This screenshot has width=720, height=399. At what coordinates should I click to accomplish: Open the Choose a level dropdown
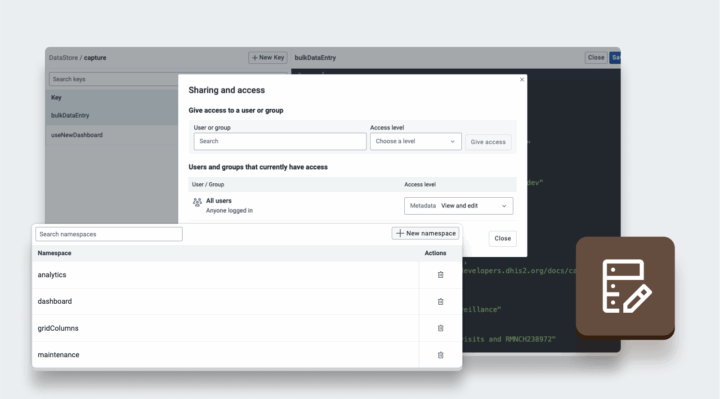pyautogui.click(x=416, y=141)
